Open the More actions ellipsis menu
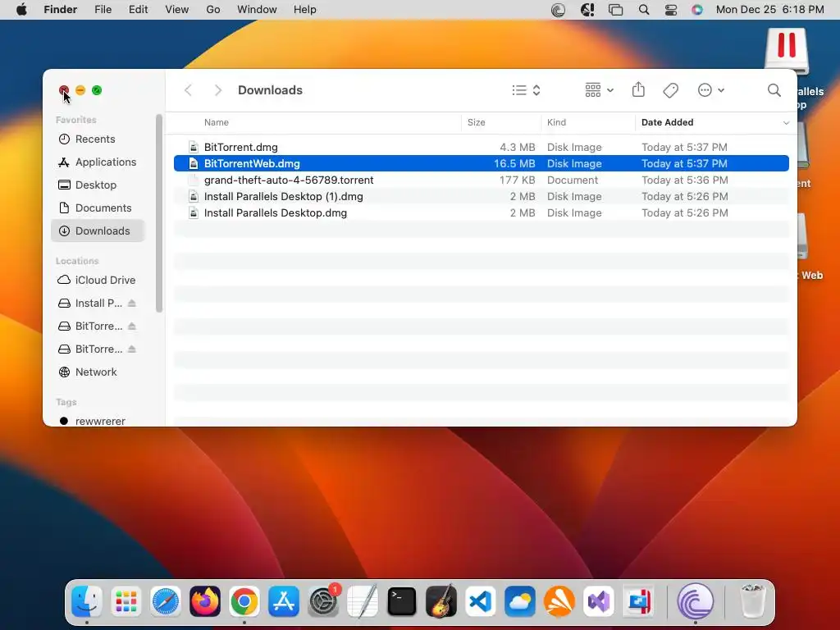This screenshot has height=630, width=840. pyautogui.click(x=711, y=90)
